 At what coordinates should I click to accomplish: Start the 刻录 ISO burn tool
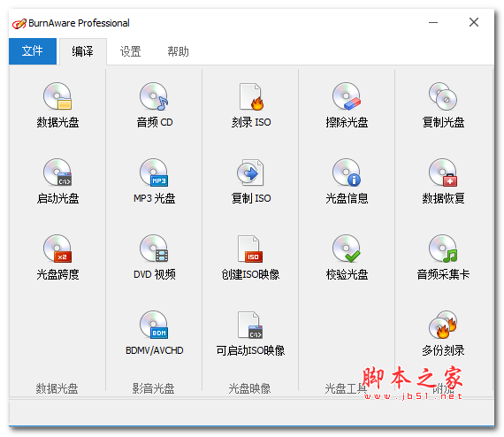[x=251, y=105]
